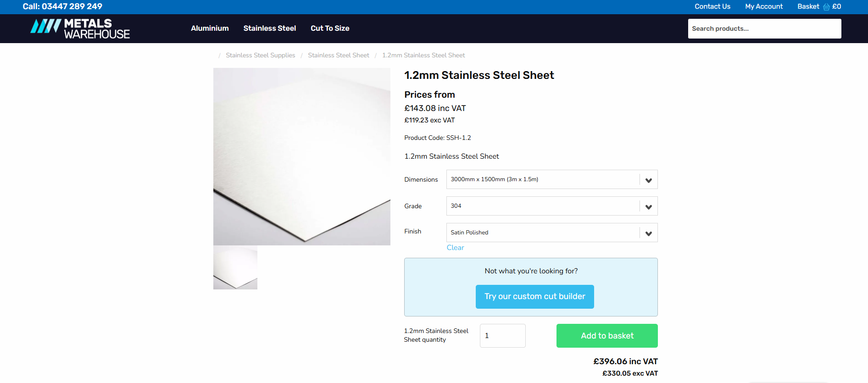
Task: Clear the selected options
Action: tap(456, 248)
